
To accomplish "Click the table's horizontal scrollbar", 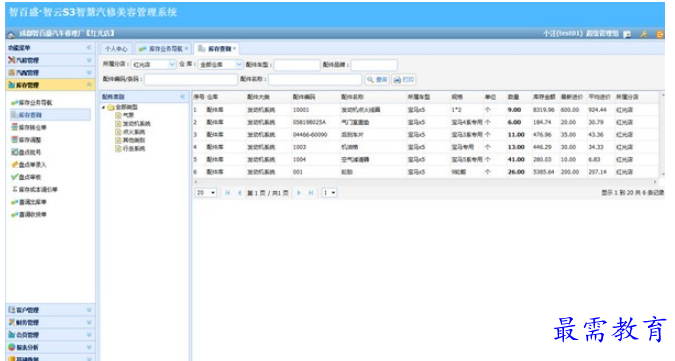I will [425, 182].
